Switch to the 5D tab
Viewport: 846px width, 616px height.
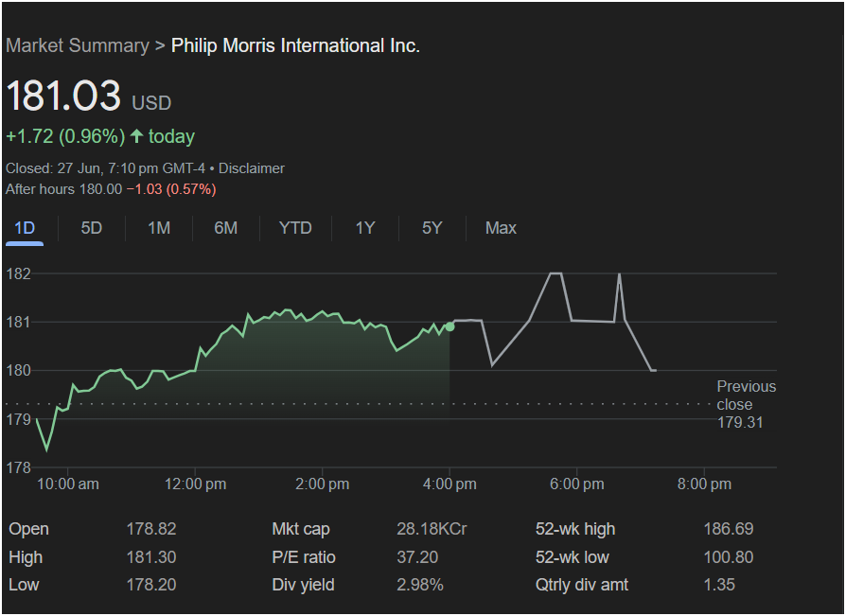point(91,228)
